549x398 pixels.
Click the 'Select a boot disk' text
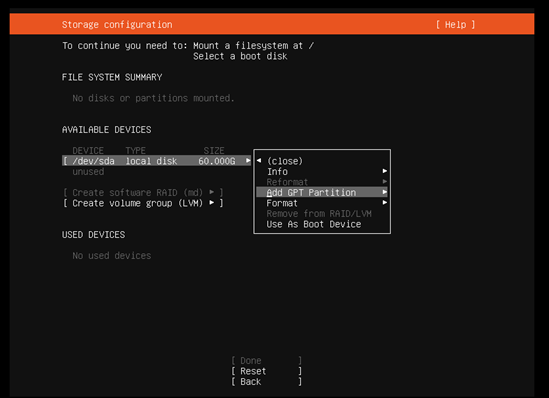[x=240, y=56]
